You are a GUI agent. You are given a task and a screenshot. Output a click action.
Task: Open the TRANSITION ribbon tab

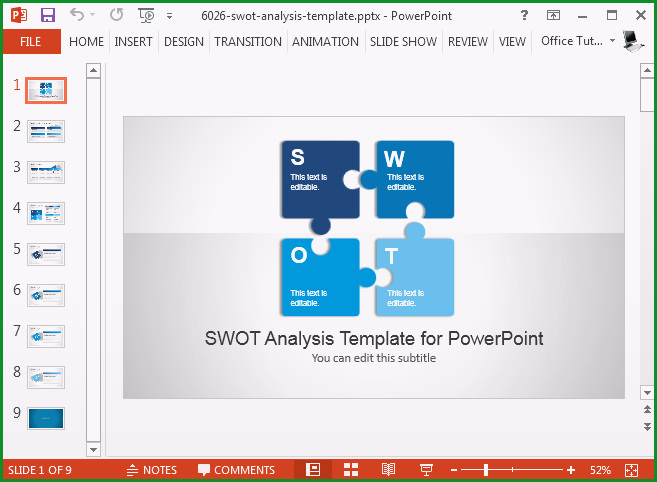248,41
